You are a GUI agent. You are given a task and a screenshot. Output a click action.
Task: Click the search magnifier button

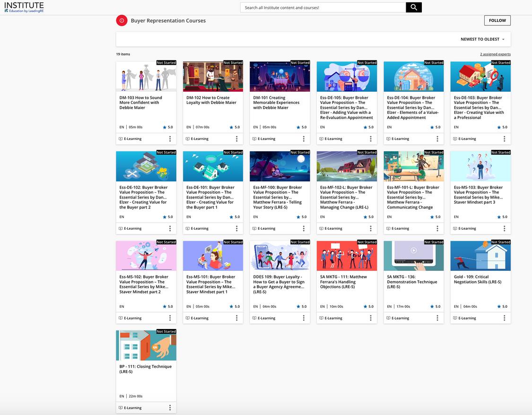[414, 8]
